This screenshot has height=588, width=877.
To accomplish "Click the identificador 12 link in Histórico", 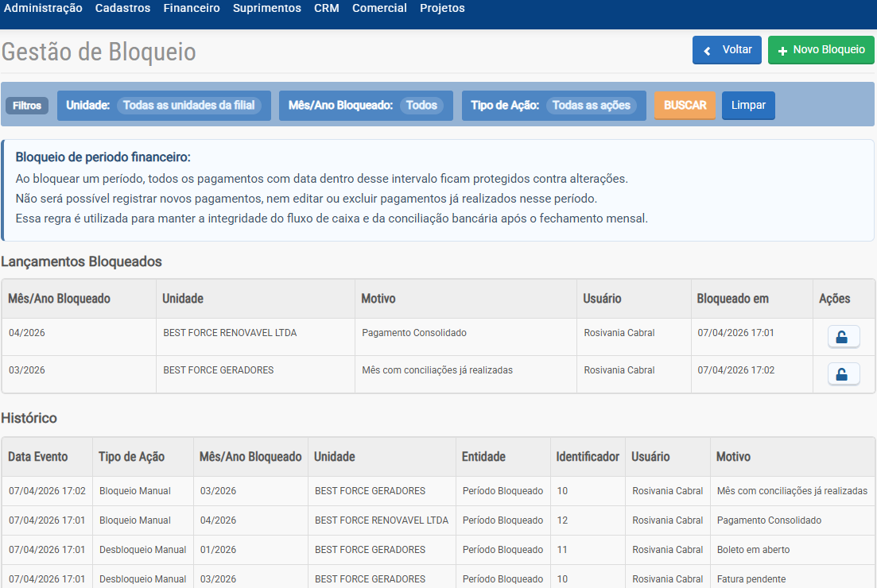I will click(561, 520).
